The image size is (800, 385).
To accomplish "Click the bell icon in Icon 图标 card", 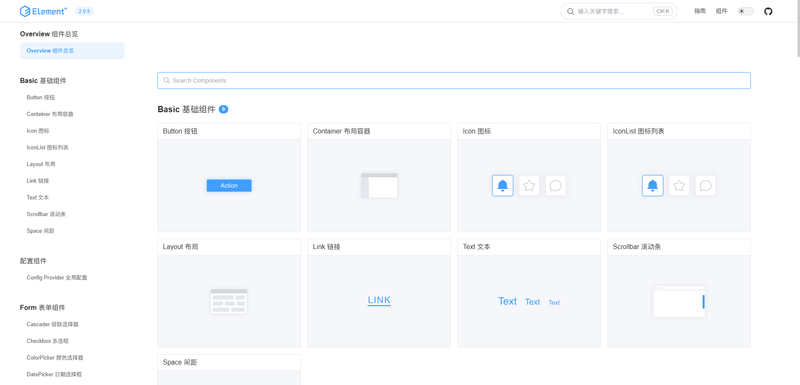I will coord(503,186).
